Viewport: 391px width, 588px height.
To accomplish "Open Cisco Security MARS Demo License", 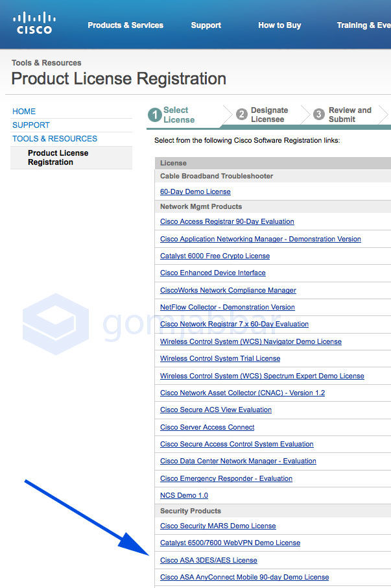I will pos(218,526).
